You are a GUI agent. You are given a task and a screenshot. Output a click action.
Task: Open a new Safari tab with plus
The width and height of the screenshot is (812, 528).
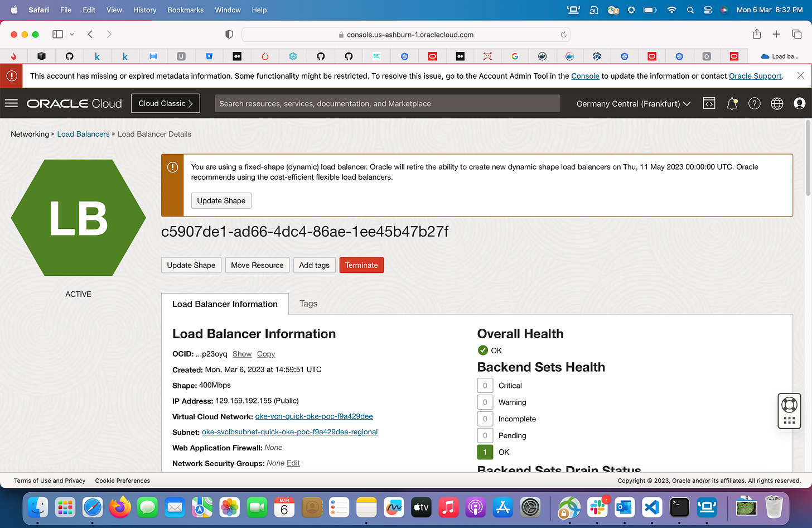pos(776,34)
